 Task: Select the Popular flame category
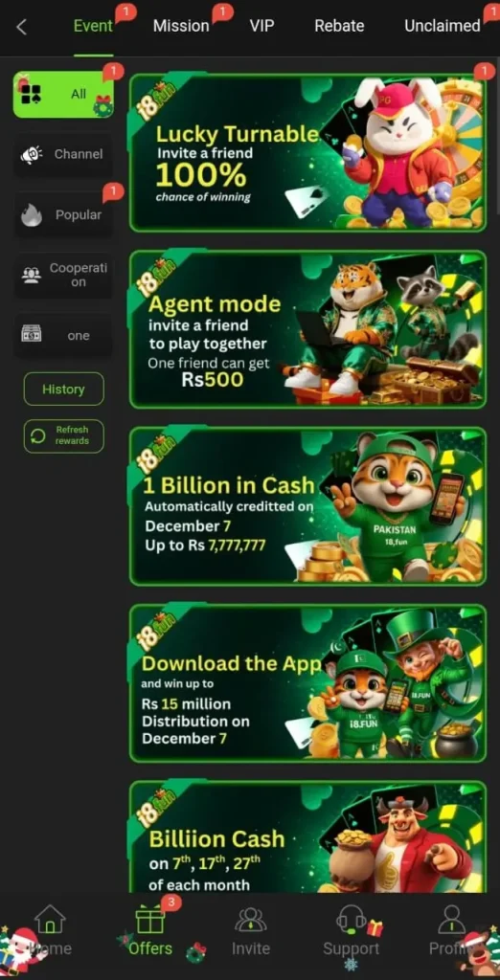[x=63, y=215]
